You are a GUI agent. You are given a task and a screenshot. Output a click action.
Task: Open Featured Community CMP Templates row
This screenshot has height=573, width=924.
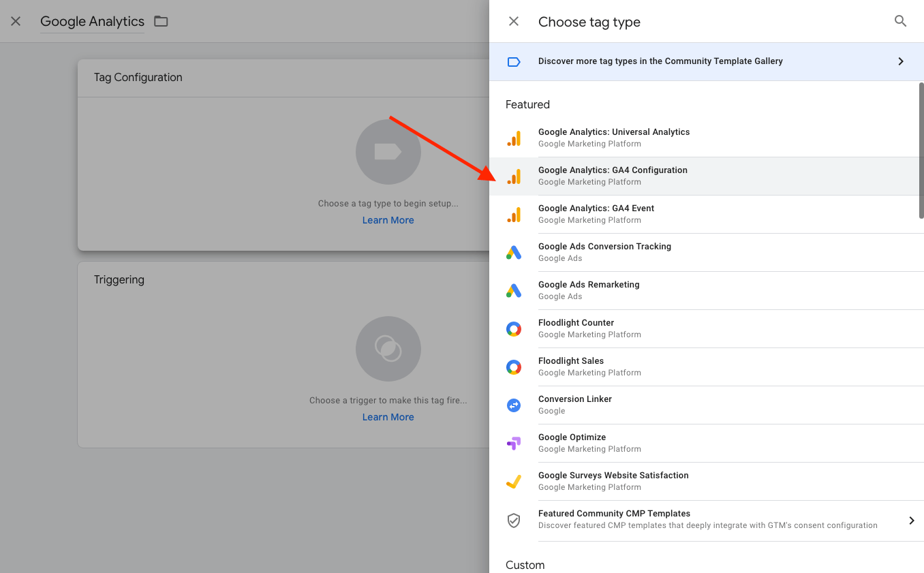tap(707, 521)
